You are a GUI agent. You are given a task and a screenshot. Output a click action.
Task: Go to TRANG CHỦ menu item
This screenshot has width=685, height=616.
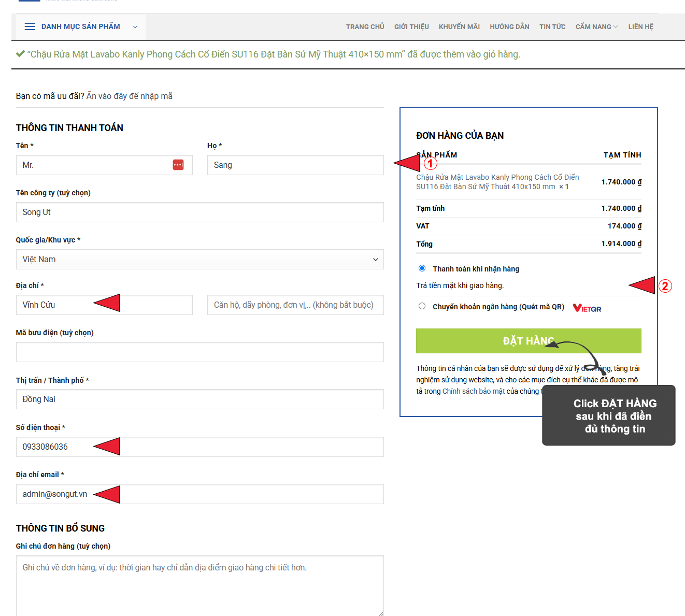[x=365, y=26]
